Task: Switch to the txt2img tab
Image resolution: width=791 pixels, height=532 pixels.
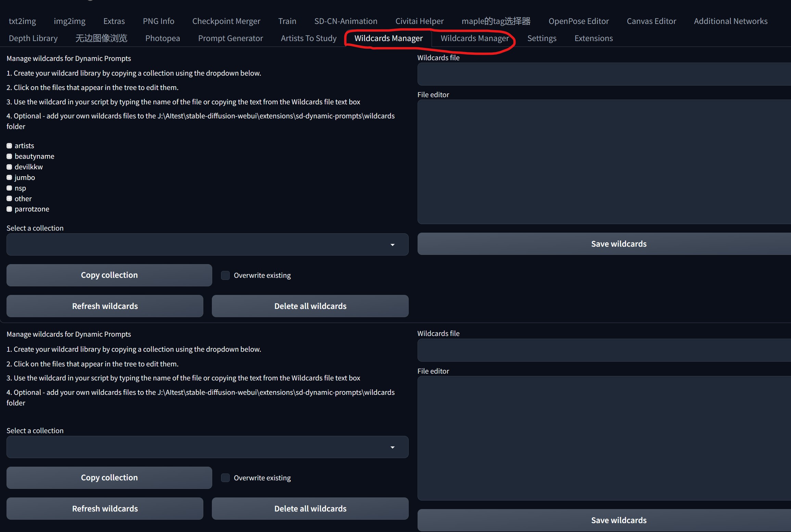Action: tap(22, 21)
